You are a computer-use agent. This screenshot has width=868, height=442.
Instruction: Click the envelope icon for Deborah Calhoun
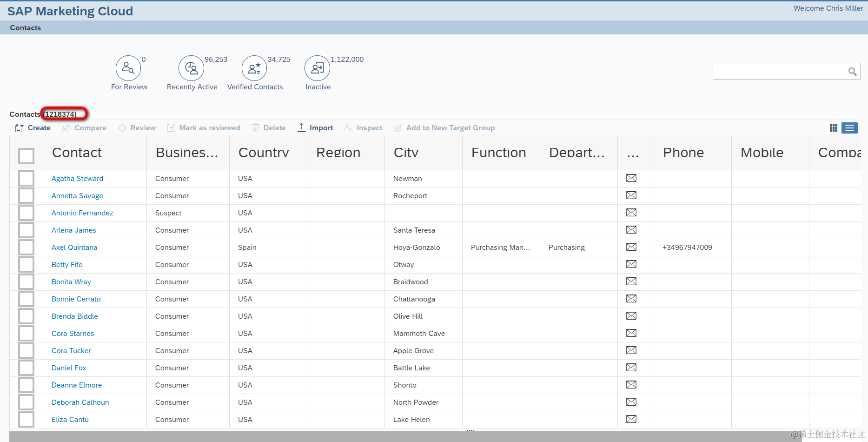tap(631, 402)
